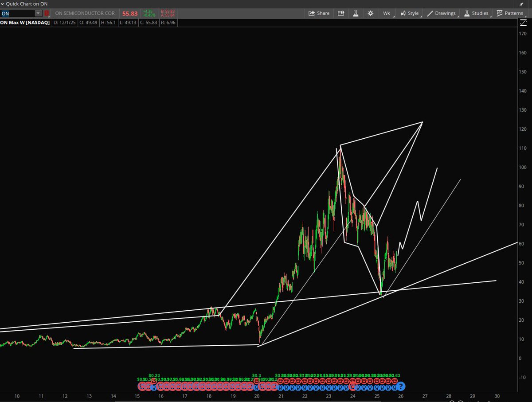Select the candlestick icon beside Style
Viewport: 532px width, 402px height.
pyautogui.click(x=403, y=13)
